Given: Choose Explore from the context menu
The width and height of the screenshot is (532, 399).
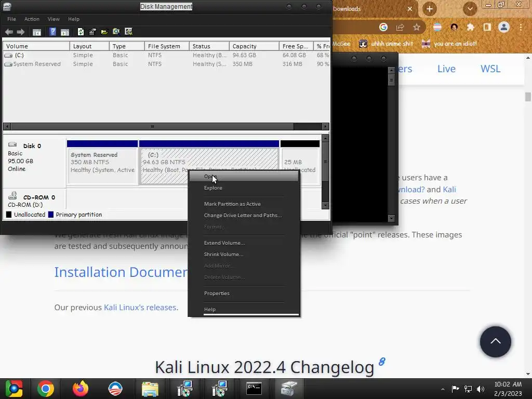Looking at the screenshot, I should coord(244,188).
